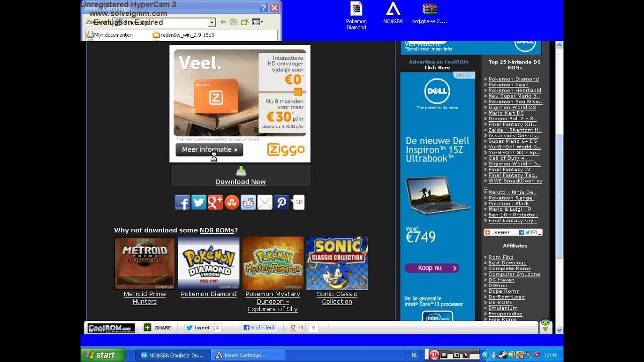This screenshot has height=362, width=644.
Task: Click the green mascot arrow at bar's right end
Action: click(x=545, y=326)
